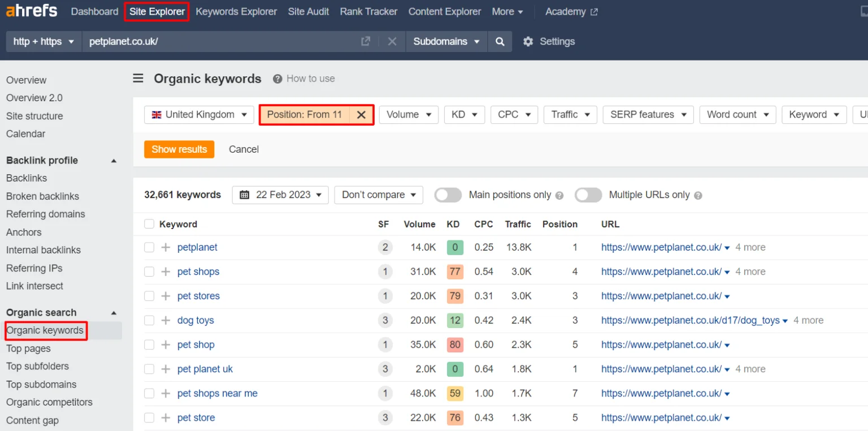Screen dimensions: 868x431
Task: Open the http + https protocol dropdown
Action: [44, 41]
